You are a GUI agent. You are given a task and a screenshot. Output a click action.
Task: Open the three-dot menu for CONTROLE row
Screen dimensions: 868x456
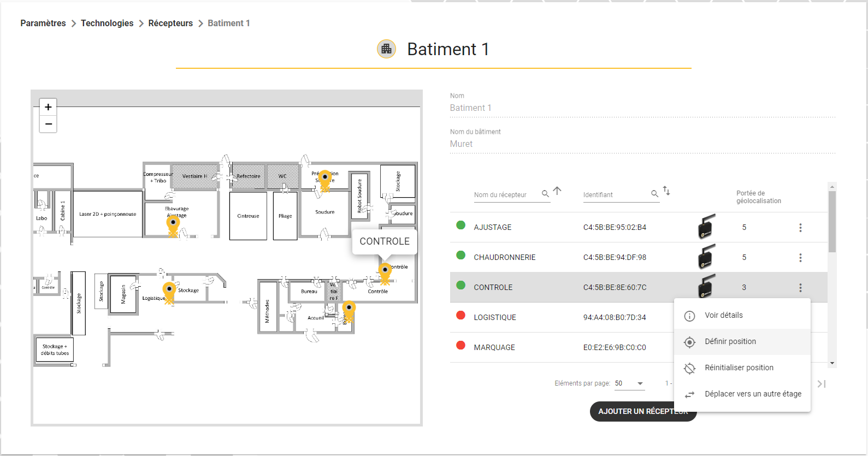[x=800, y=288]
